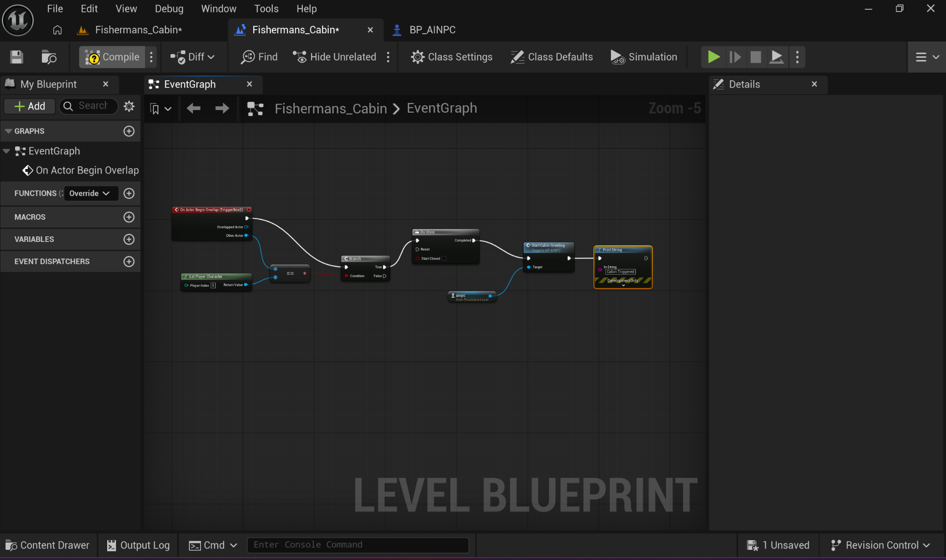Toggle Hide Unrelated nodes
The image size is (946, 560).
pyautogui.click(x=334, y=57)
